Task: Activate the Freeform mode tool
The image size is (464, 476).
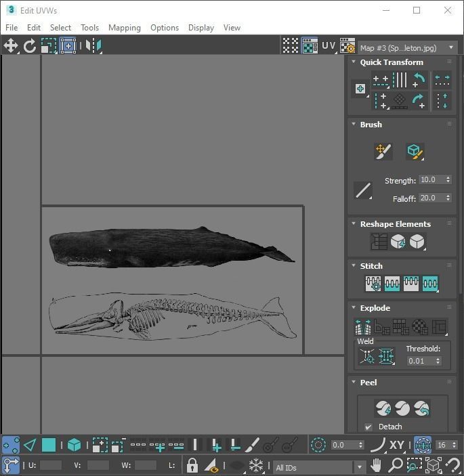Action: pyautogui.click(x=68, y=46)
